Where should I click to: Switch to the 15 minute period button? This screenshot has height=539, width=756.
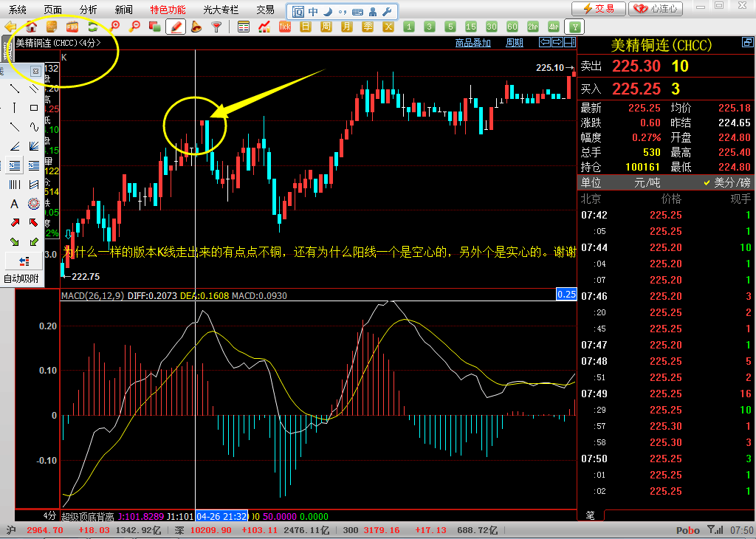470,27
